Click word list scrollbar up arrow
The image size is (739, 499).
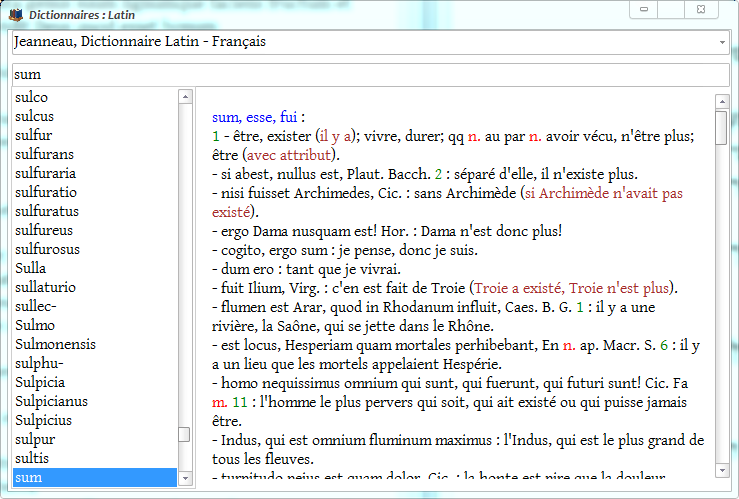(x=185, y=97)
